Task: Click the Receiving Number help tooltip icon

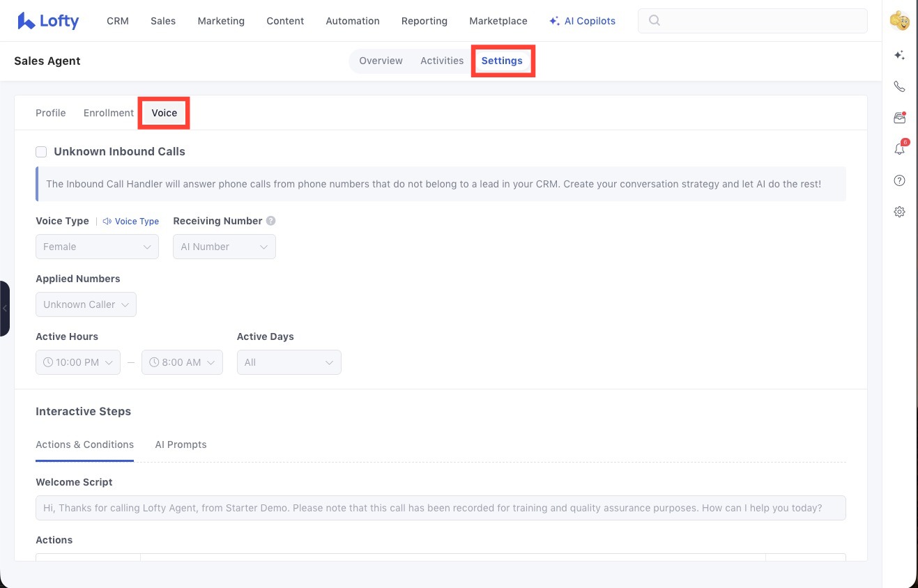Action: 270,221
